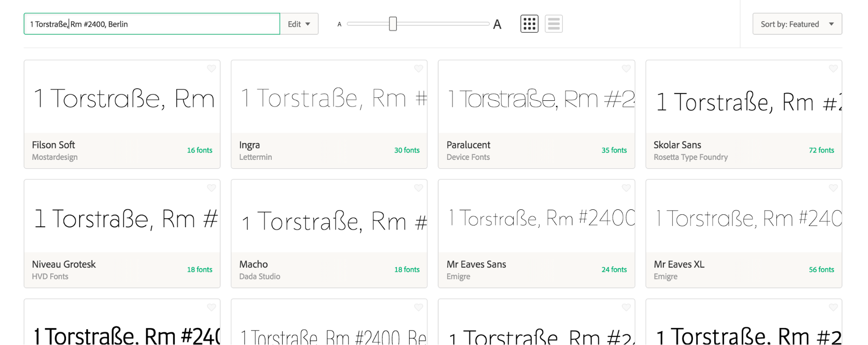Open the Sort by: Featured dropdown
Image resolution: width=868 pixels, height=345 pixels.
797,24
